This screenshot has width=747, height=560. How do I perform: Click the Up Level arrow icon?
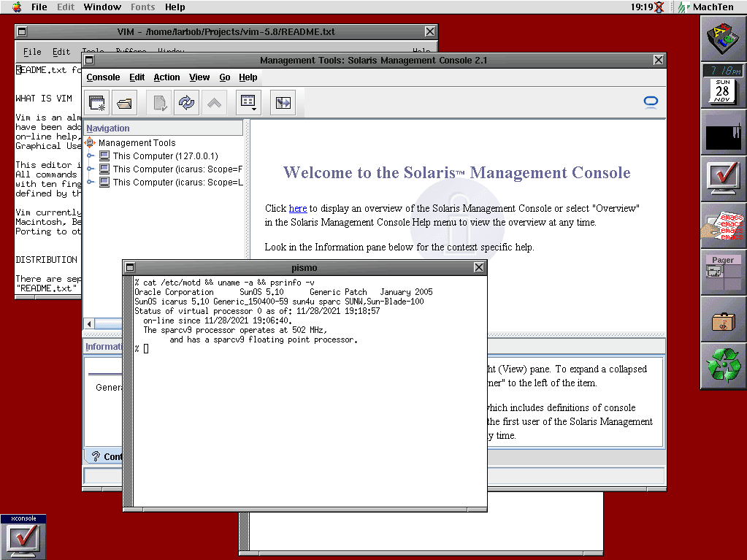coord(215,103)
